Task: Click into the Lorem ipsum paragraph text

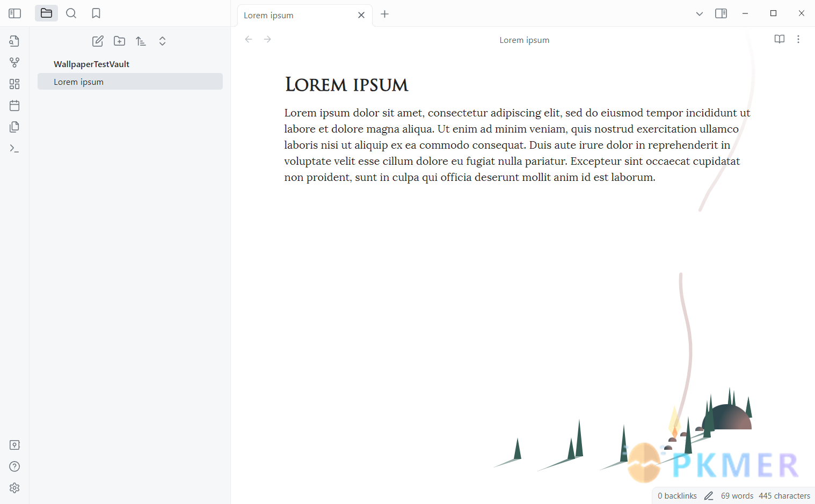Action: [517, 145]
